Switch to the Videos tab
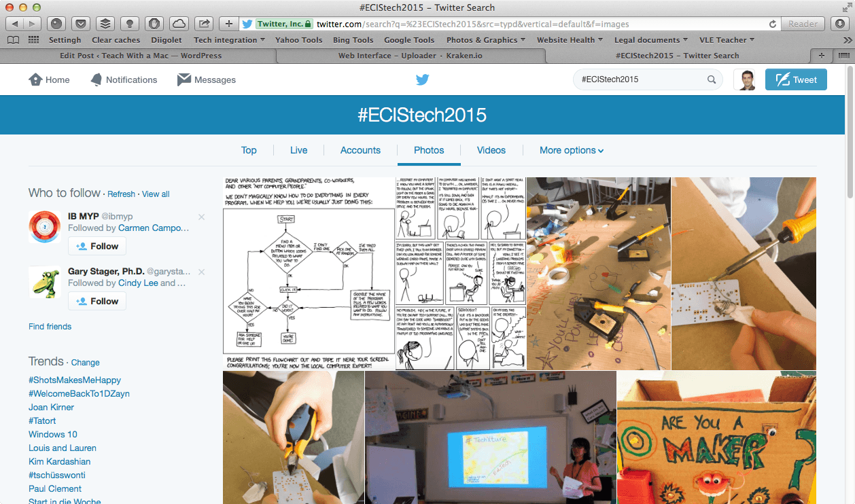 pyautogui.click(x=491, y=150)
